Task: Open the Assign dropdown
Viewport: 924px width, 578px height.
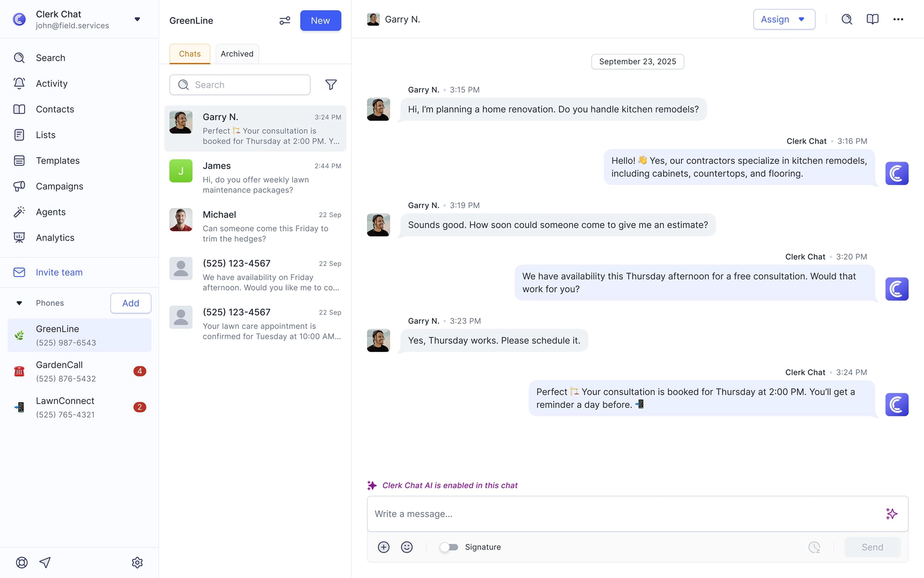Action: click(784, 19)
